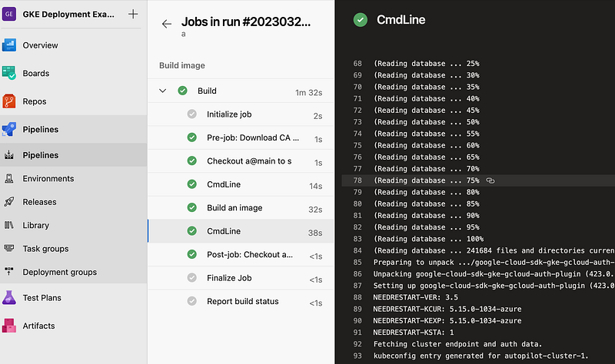615x364 pixels.
Task: Click the CmdLine log header title
Action: point(401,20)
